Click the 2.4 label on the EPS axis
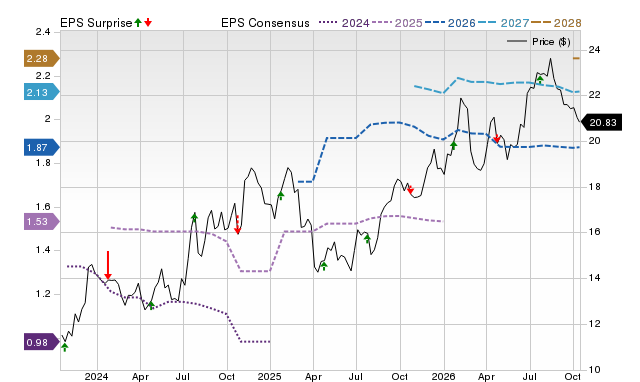The image size is (640, 382). coord(43,32)
